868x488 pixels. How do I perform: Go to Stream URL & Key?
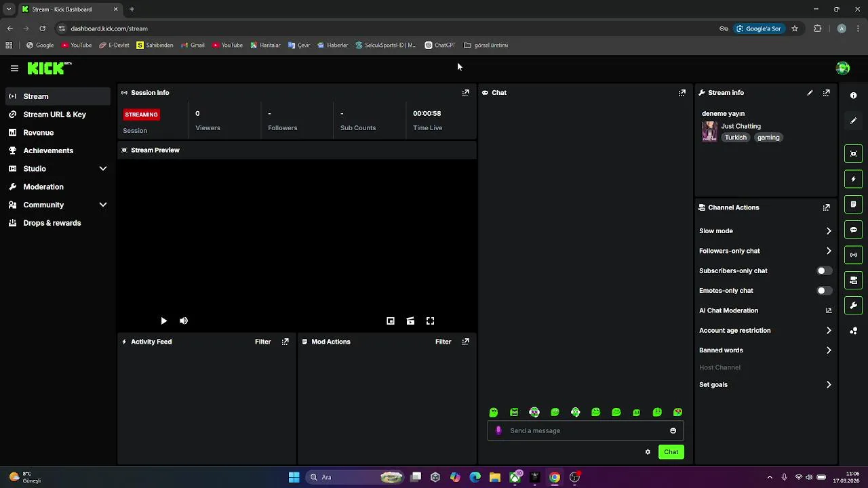tap(58, 115)
